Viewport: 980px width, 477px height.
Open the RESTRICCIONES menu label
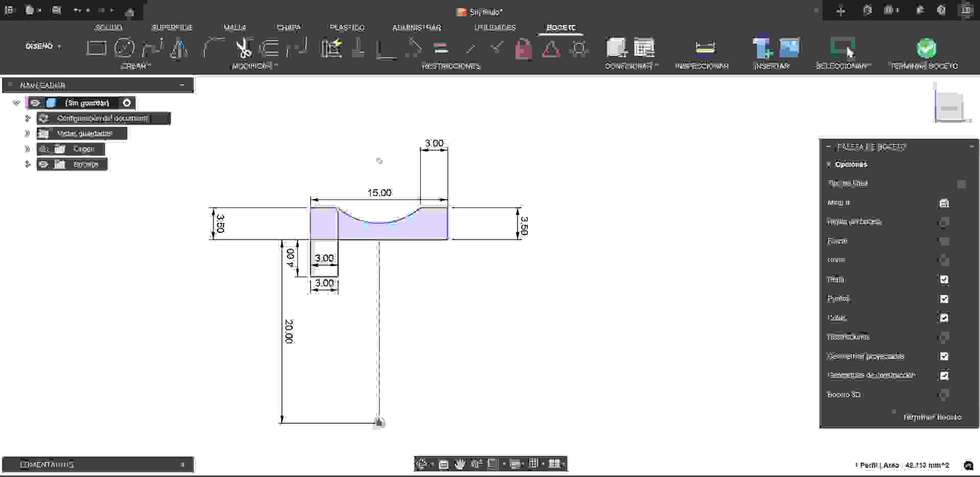point(451,66)
